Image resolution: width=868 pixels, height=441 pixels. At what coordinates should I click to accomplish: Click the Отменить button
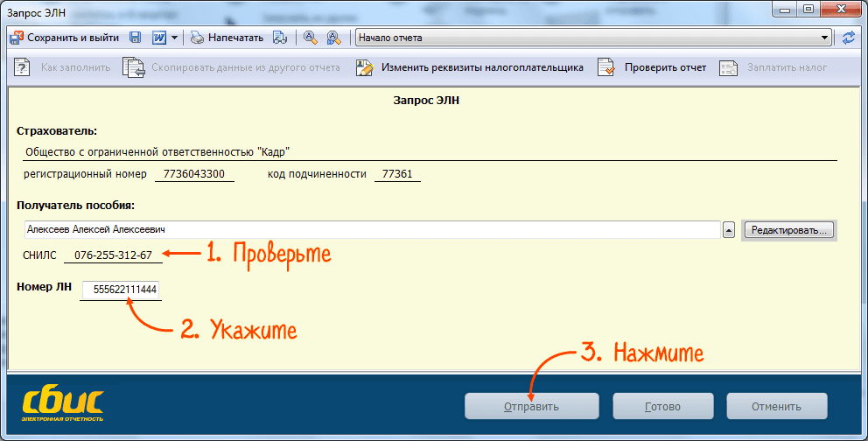click(776, 407)
